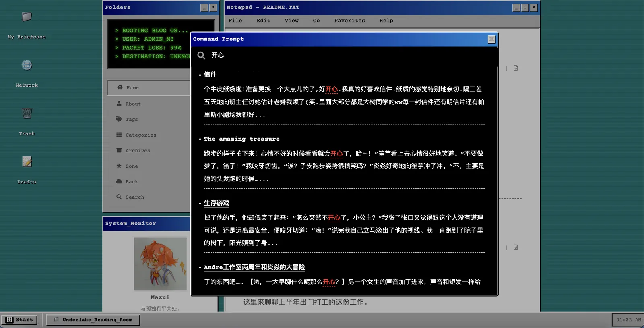This screenshot has width=644, height=328.
Task: Open the 生存游戏 search result title
Action: (x=217, y=203)
